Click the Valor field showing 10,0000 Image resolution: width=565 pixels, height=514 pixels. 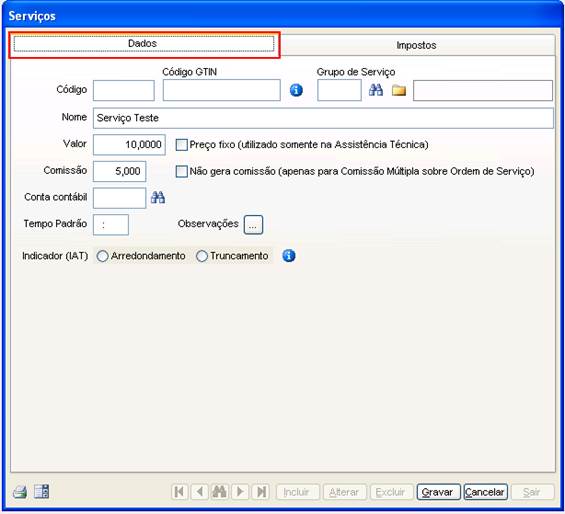tap(129, 145)
